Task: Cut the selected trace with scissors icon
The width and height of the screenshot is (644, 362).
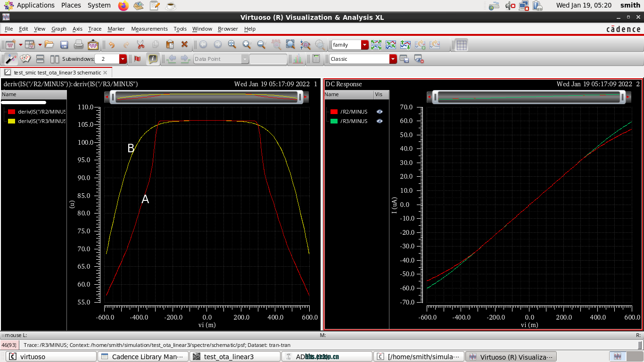Action: pos(140,45)
